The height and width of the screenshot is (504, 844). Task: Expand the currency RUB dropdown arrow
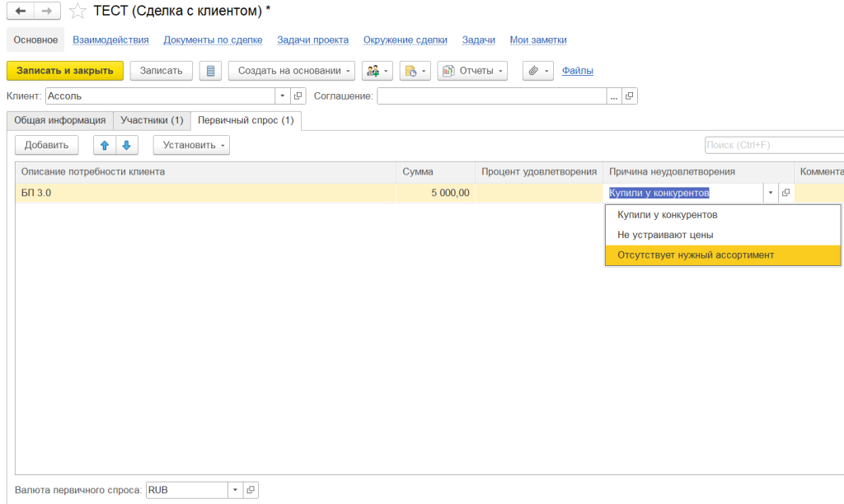(x=235, y=490)
